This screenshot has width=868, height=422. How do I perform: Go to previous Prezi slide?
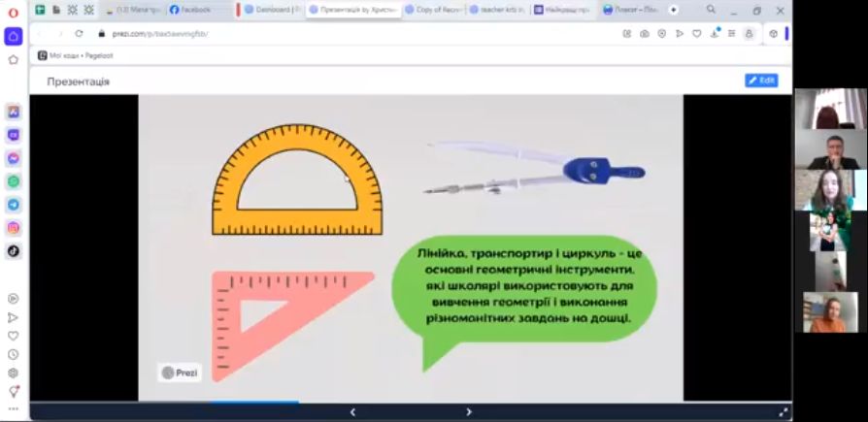click(352, 412)
